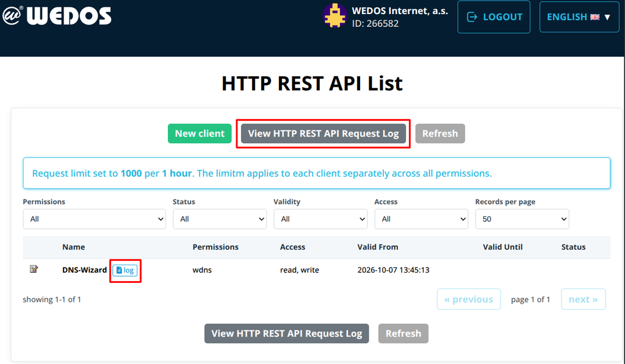625x364 pixels.
Task: Click the bottom Refresh button
Action: (403, 334)
